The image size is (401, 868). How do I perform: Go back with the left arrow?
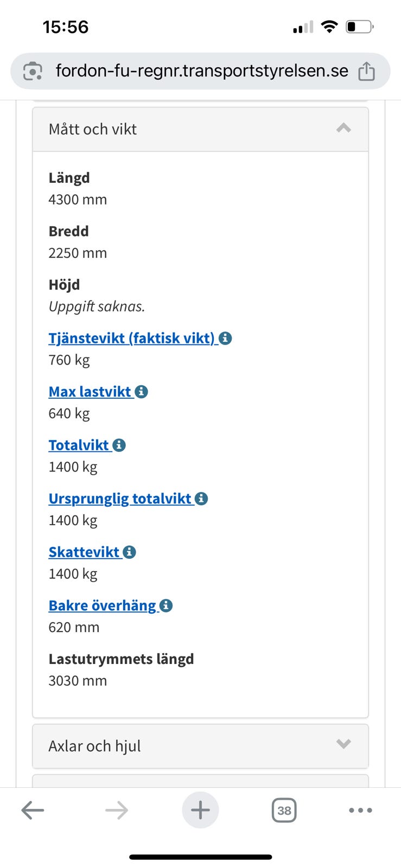33,810
